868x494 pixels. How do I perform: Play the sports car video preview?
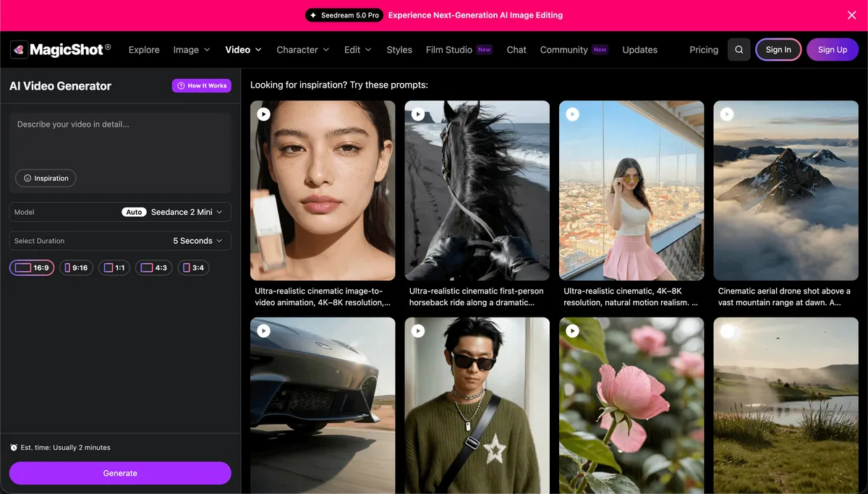click(264, 331)
